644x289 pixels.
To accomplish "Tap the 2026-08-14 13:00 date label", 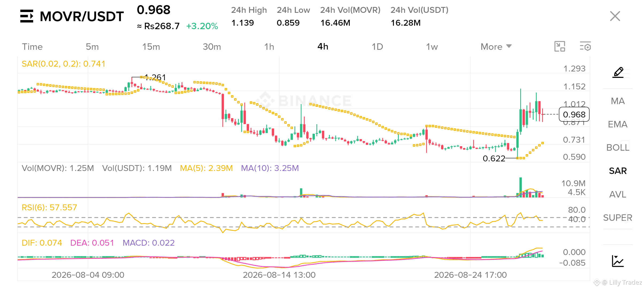I will 279,275.
